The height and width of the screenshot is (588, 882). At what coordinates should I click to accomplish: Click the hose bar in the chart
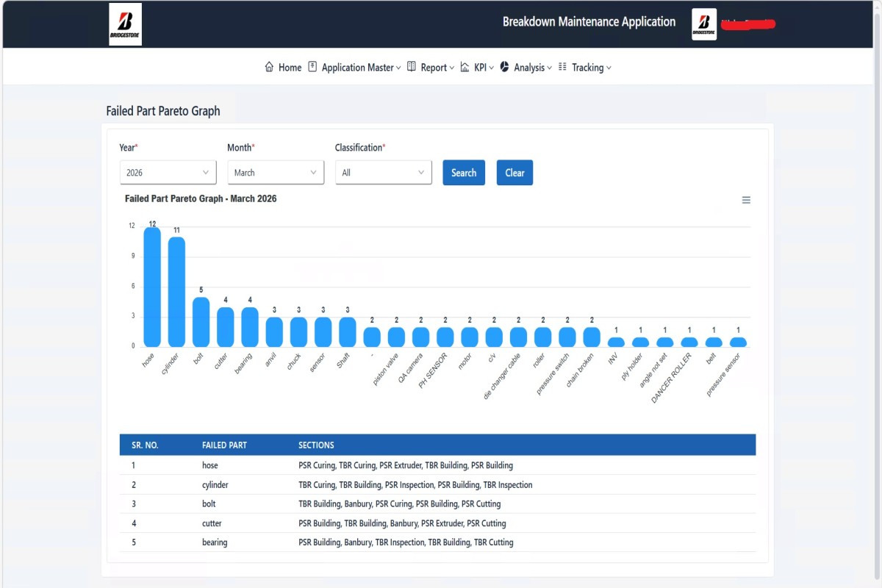pyautogui.click(x=152, y=287)
